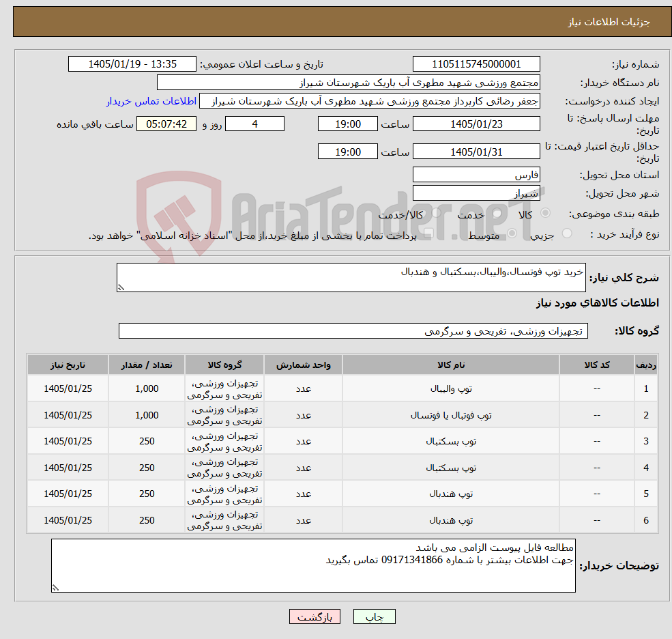Image resolution: width=672 pixels, height=639 pixels.
Task: Select the خدمت radio button
Action: tap(497, 213)
